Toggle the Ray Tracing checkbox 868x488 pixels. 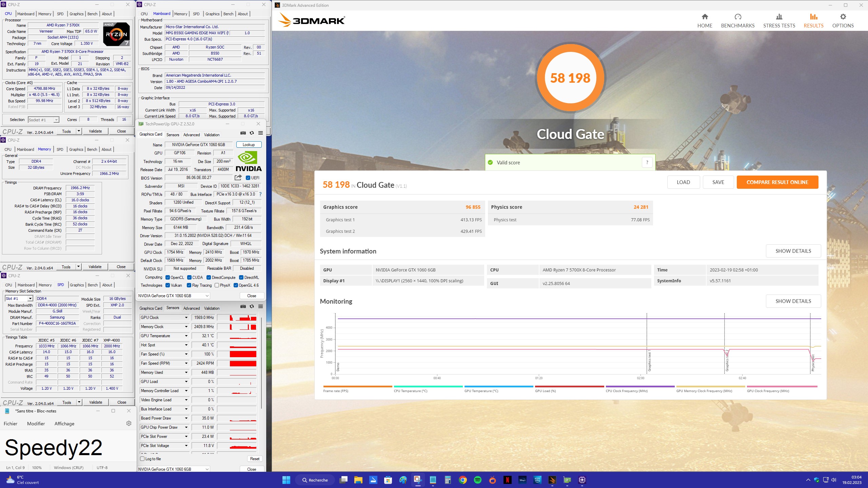click(189, 285)
